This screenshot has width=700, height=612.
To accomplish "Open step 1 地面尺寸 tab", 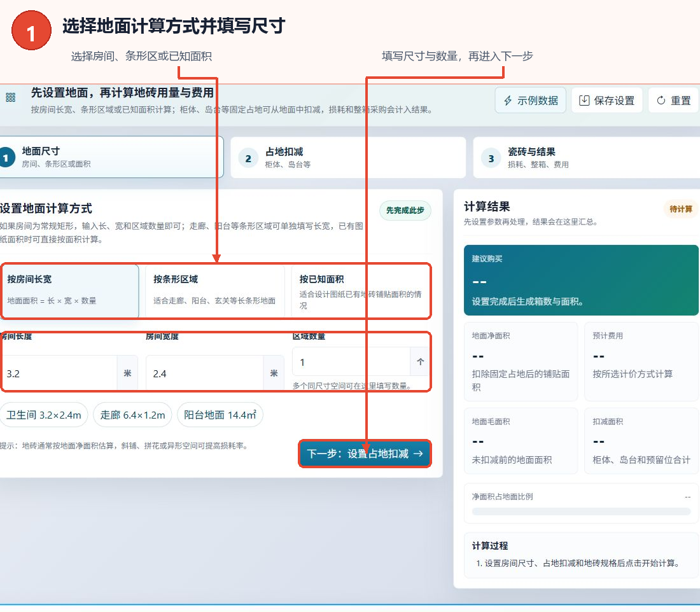I will pos(111,157).
